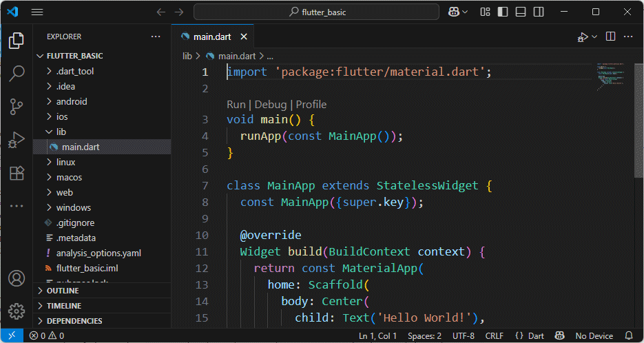The image size is (644, 343).
Task: Open the Copilot chat icon in title bar
Action: pyautogui.click(x=455, y=12)
